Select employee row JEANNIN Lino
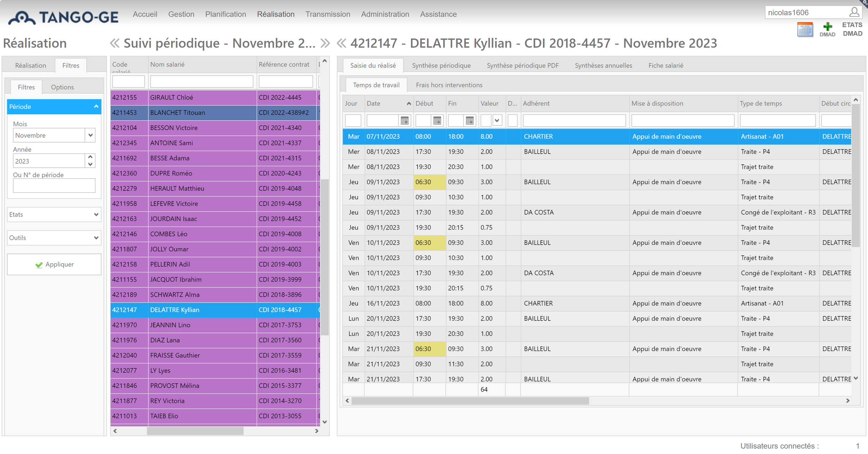Screen dimensions: 868x454 tap(215, 325)
